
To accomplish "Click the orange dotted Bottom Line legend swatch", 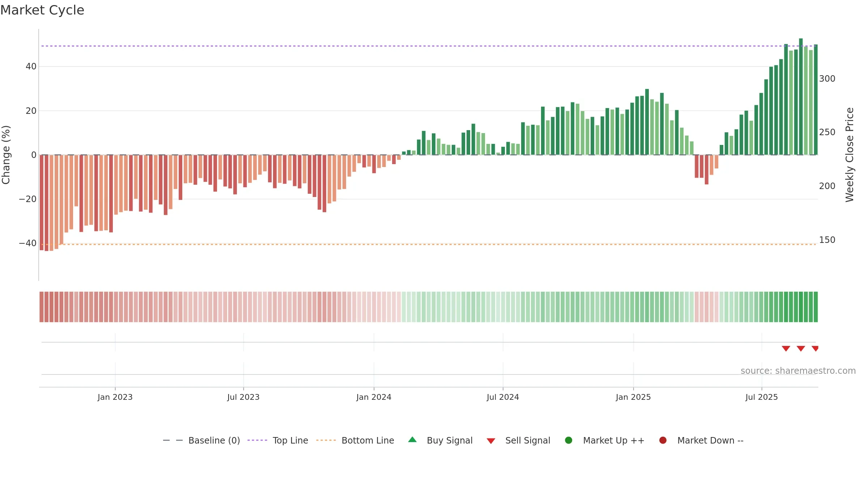I will tap(326, 440).
